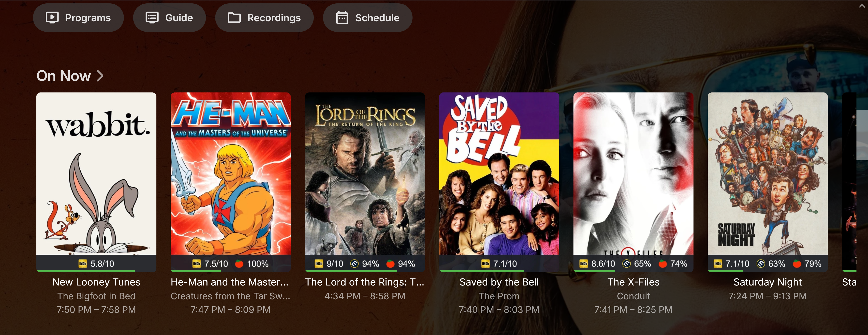
Task: Open the Guide view
Action: tap(169, 18)
